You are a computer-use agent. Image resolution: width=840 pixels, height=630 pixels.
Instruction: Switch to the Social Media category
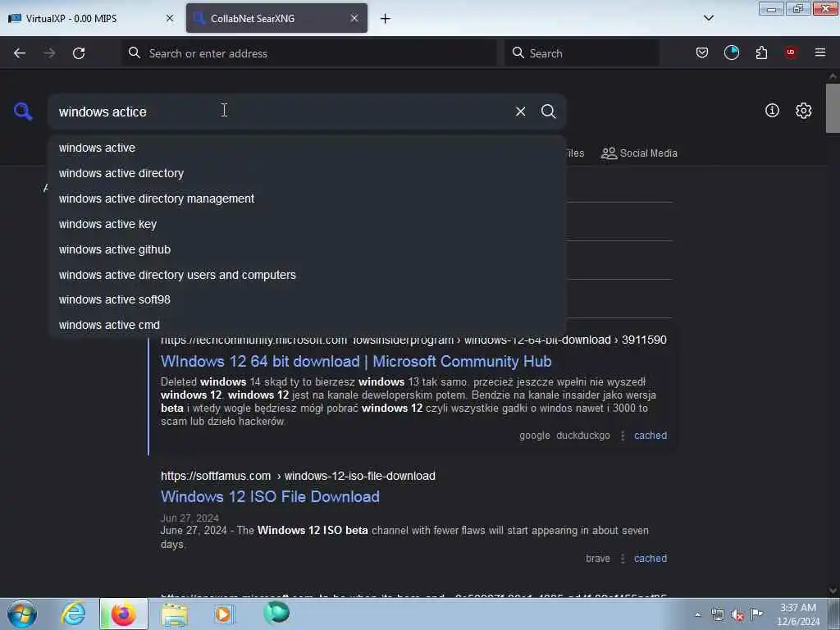(639, 153)
